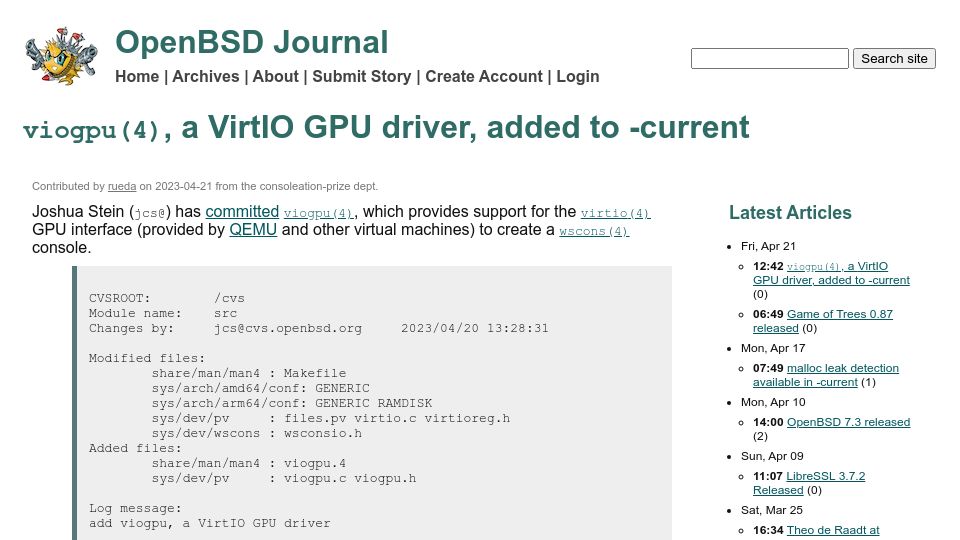
Task: Open LibreSSL 3.7.2 Released article
Action: coord(809,482)
